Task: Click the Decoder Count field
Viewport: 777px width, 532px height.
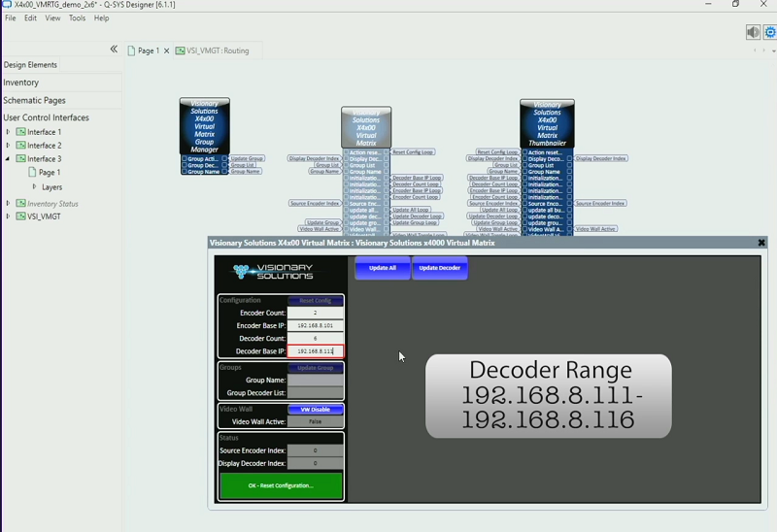Action: [x=315, y=338]
